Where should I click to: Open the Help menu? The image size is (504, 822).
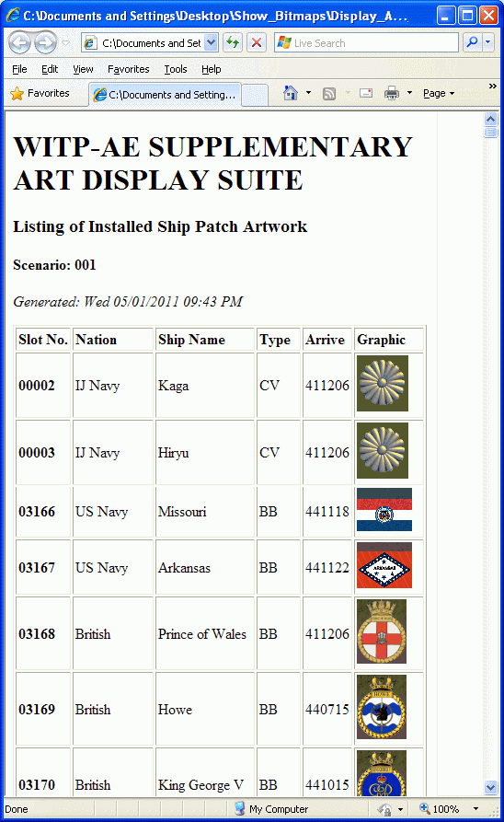pyautogui.click(x=212, y=69)
